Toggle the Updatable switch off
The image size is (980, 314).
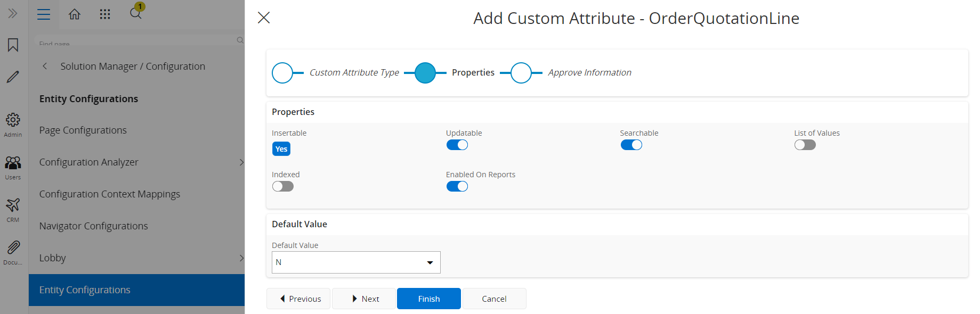(x=457, y=145)
